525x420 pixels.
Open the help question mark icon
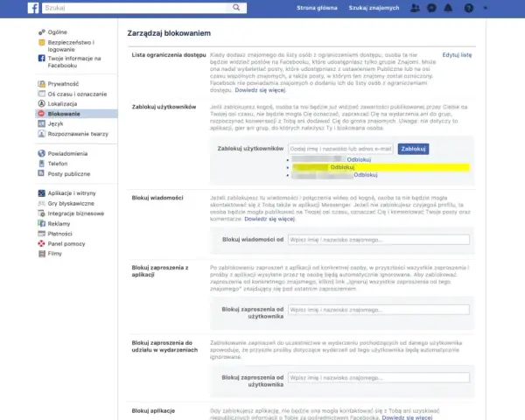pyautogui.click(x=469, y=8)
